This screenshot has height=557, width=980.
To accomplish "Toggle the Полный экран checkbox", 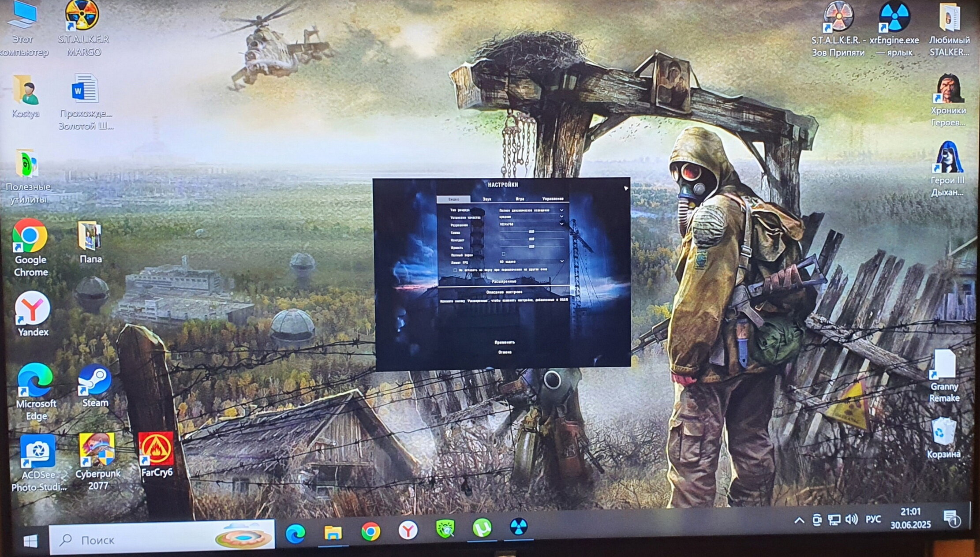I will pyautogui.click(x=503, y=254).
